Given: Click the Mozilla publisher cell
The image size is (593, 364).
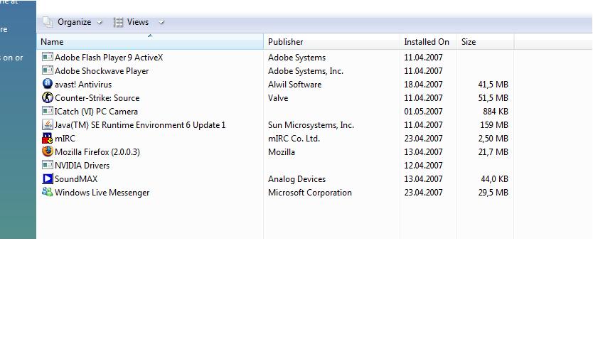Looking at the screenshot, I should [282, 152].
